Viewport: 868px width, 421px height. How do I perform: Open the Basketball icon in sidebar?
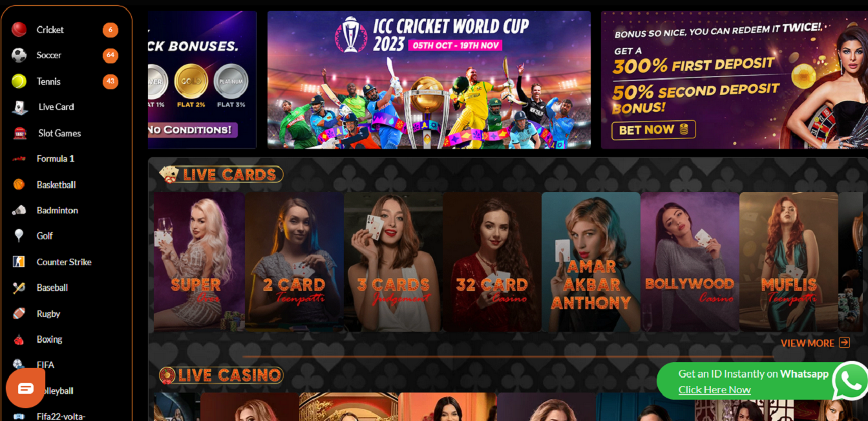[19, 184]
